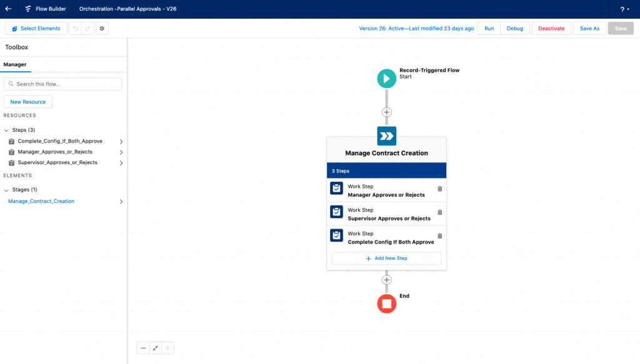This screenshot has height=364, width=640.
Task: Collapse the Steps section in the Toolbox
Action: 6,129
